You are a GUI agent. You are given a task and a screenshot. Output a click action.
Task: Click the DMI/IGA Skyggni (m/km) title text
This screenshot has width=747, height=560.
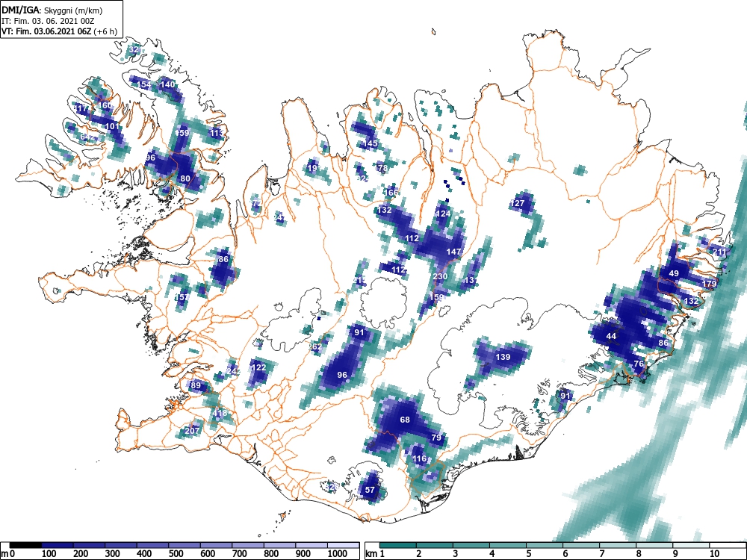[x=52, y=10]
